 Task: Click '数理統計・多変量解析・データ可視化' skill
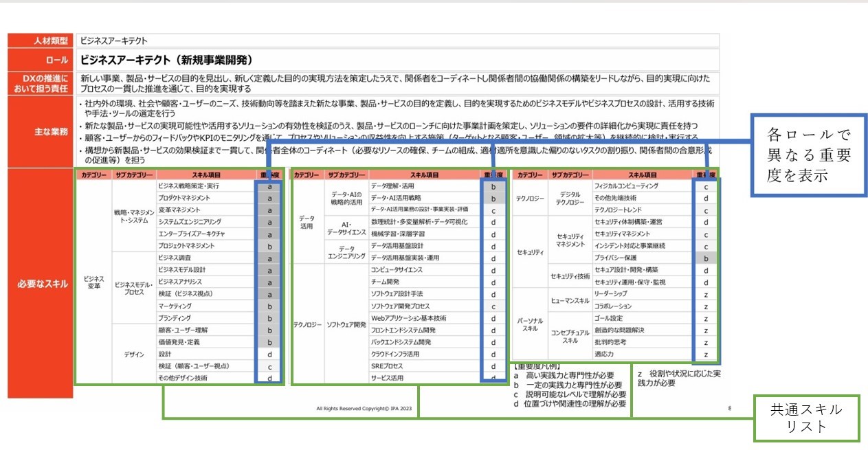point(419,222)
